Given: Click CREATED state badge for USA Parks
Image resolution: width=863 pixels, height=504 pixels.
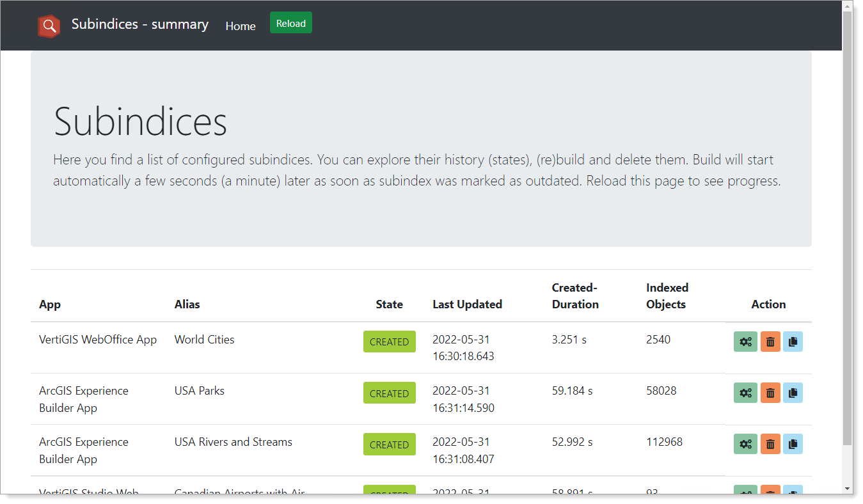Looking at the screenshot, I should click(390, 393).
